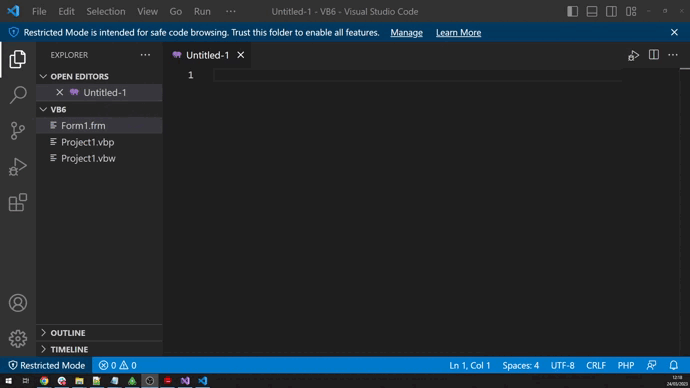Click the feedback icon in status bar
690x388 pixels.
click(651, 365)
